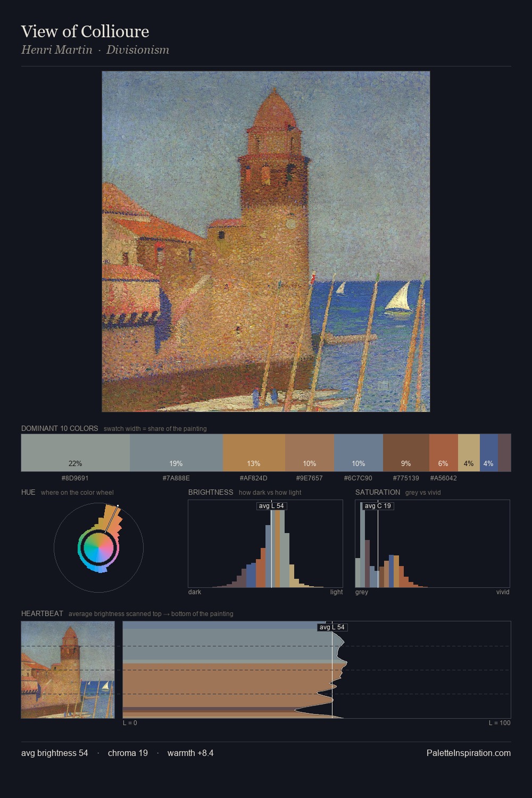This screenshot has height=798, width=532.
Task: Click the 'avg L 54' brightness histogram label
Action: point(271,506)
